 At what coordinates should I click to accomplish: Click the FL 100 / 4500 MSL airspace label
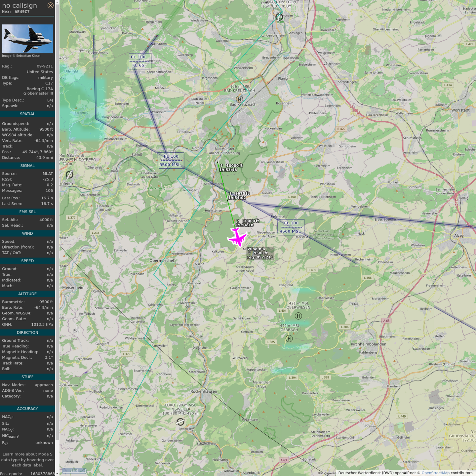(x=291, y=227)
